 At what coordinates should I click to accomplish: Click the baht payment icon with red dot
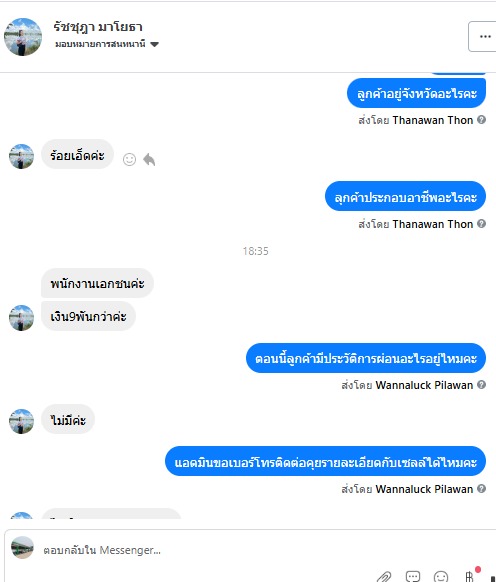pyautogui.click(x=470, y=575)
